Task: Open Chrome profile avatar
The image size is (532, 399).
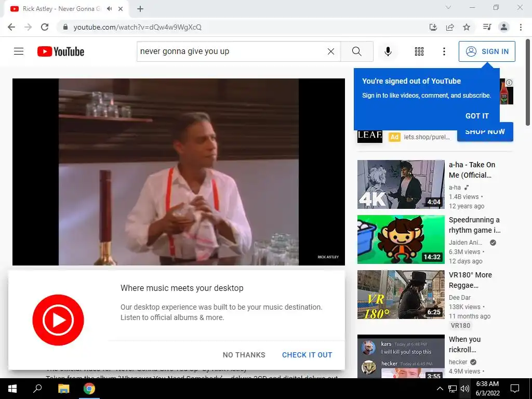Action: pos(504,27)
